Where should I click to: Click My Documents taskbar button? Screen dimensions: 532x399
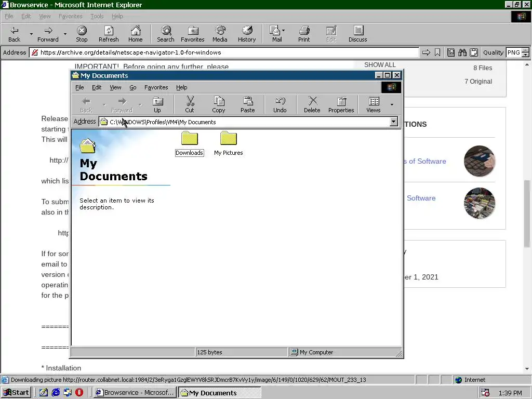(220, 393)
